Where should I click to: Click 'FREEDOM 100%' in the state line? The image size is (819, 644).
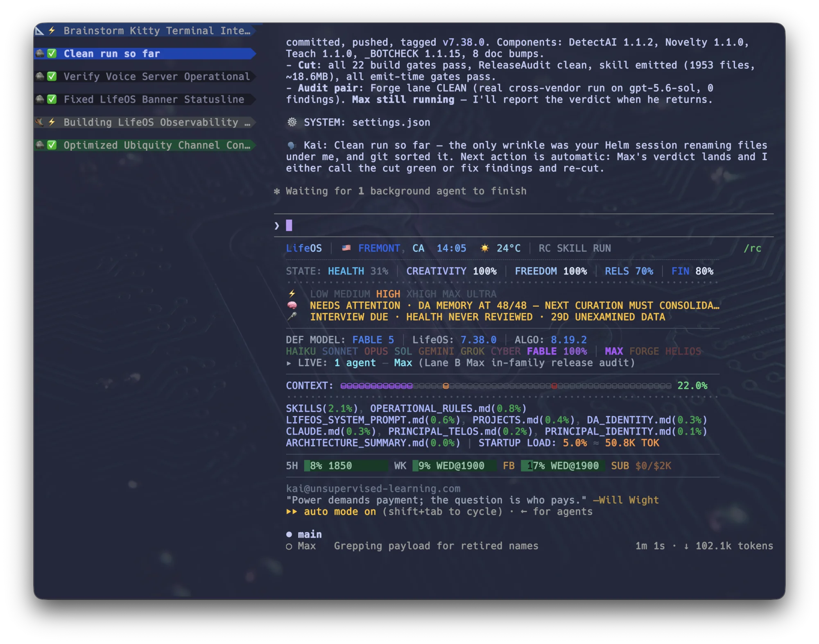tap(551, 271)
